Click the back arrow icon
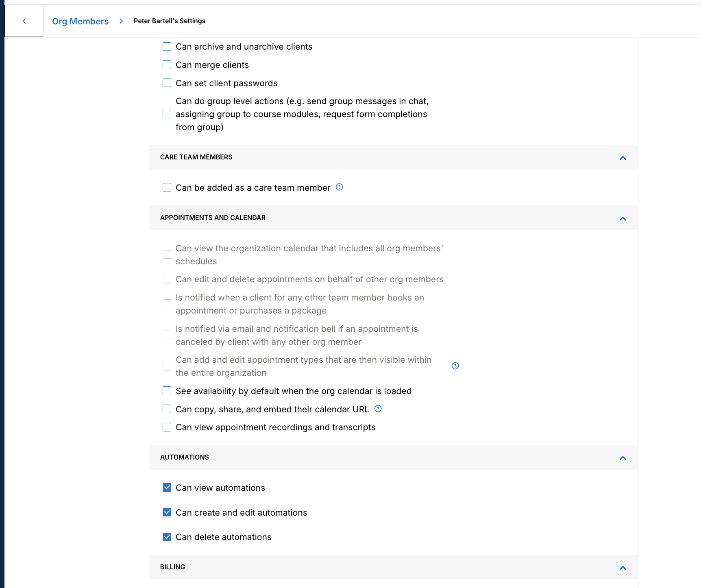The height and width of the screenshot is (588, 701). pyautogui.click(x=24, y=21)
